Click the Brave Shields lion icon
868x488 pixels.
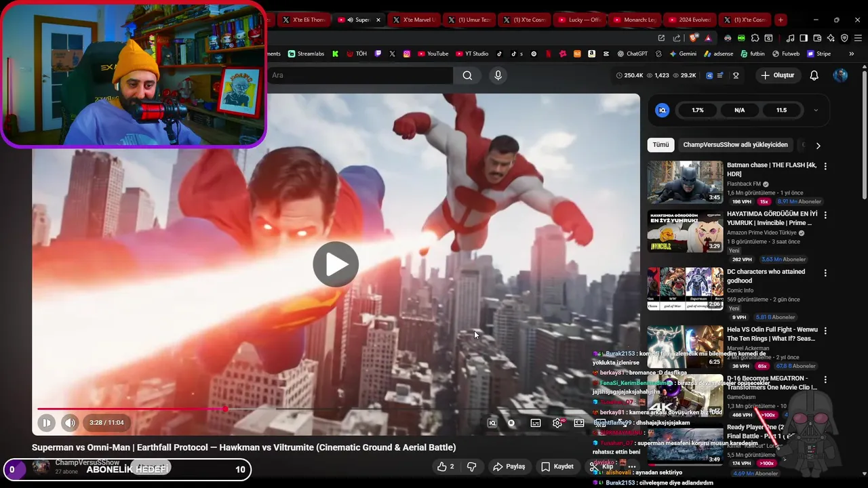(694, 38)
